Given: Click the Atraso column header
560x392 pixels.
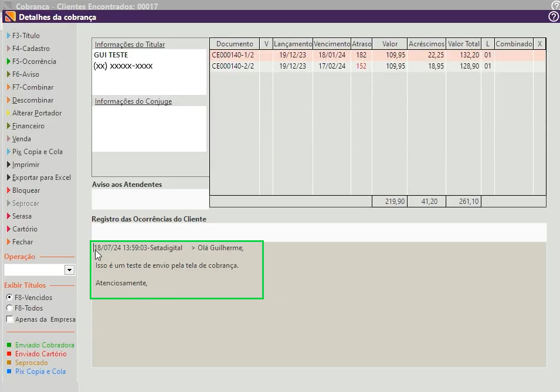Looking at the screenshot, I should coord(361,44).
